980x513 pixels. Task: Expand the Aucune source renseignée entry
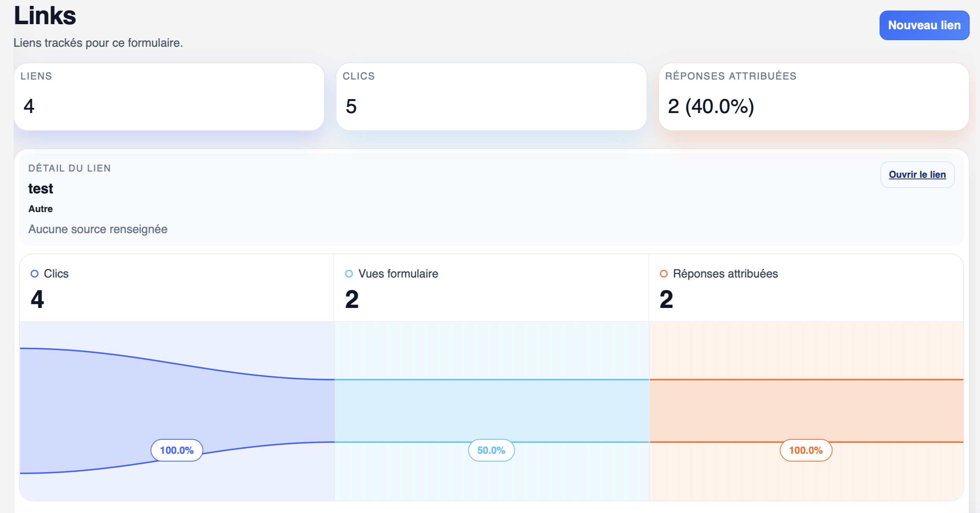(97, 229)
